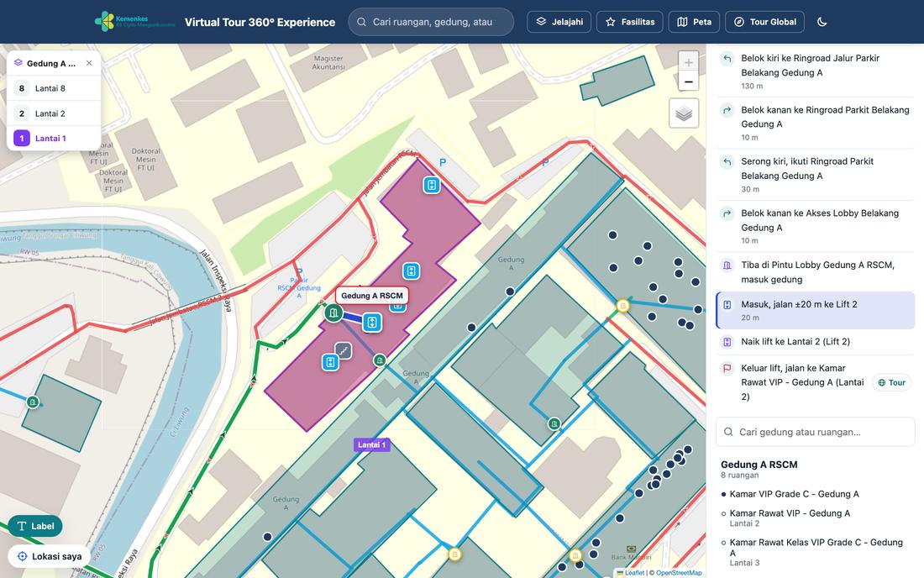Click the green lobby door marker at Gedung A RSCM
This screenshot has width=924, height=578.
[x=333, y=313]
